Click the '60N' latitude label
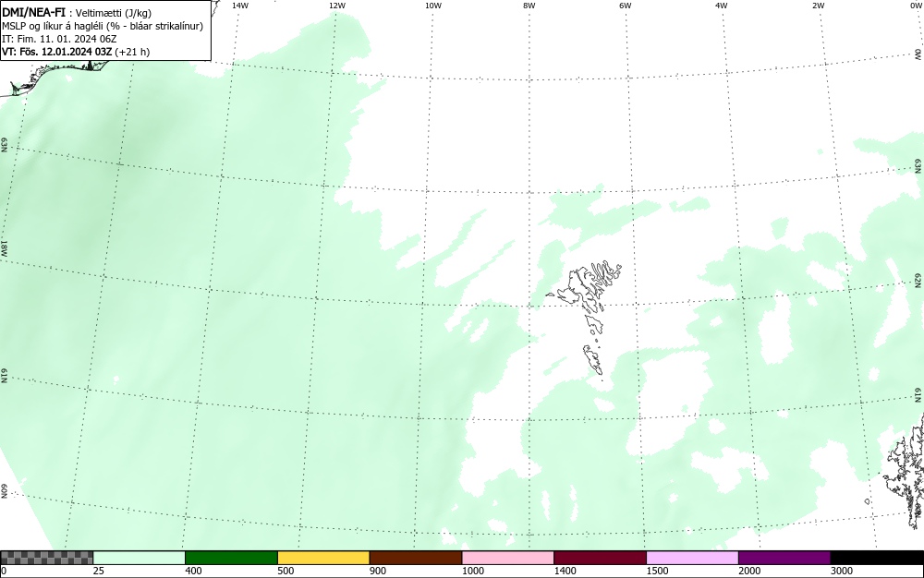Screen dimensions: 924x578 [5, 491]
